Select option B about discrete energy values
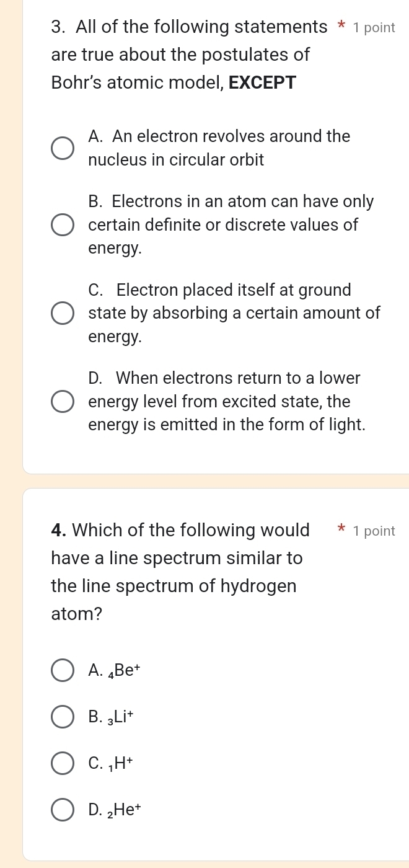The height and width of the screenshot is (868, 409). tap(62, 225)
